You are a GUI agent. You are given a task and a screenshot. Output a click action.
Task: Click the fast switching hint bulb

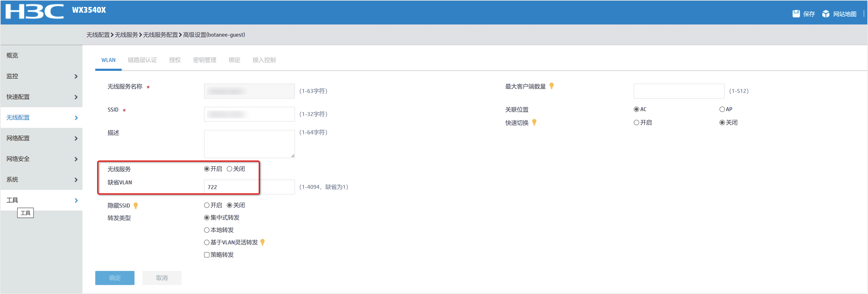coord(534,122)
